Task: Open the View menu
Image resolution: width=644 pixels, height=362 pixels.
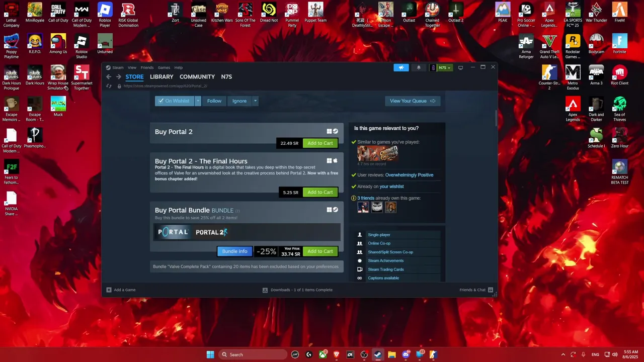Action: click(132, 67)
